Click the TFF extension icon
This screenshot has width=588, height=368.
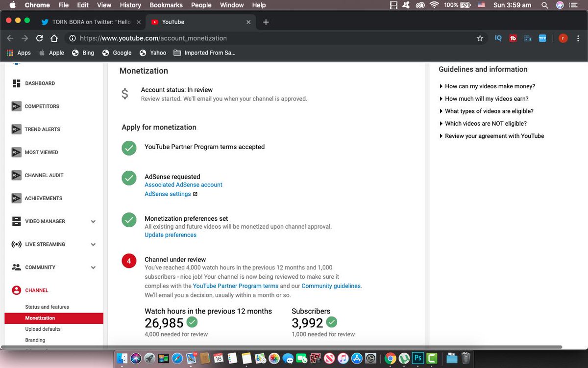[542, 38]
